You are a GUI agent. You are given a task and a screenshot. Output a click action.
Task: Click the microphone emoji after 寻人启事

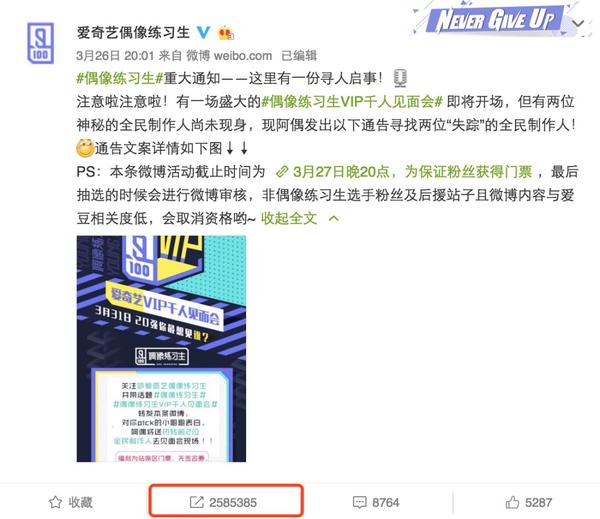pos(400,78)
